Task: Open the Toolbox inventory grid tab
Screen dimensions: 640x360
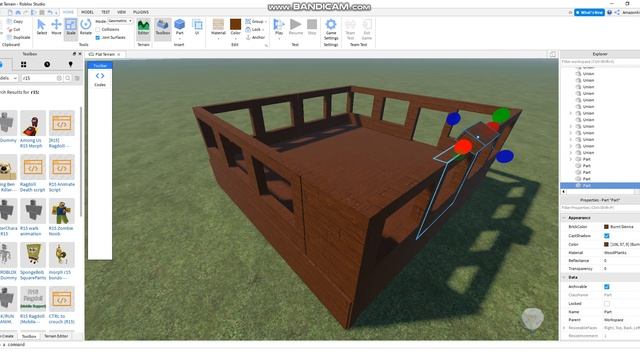Action: 24,64
